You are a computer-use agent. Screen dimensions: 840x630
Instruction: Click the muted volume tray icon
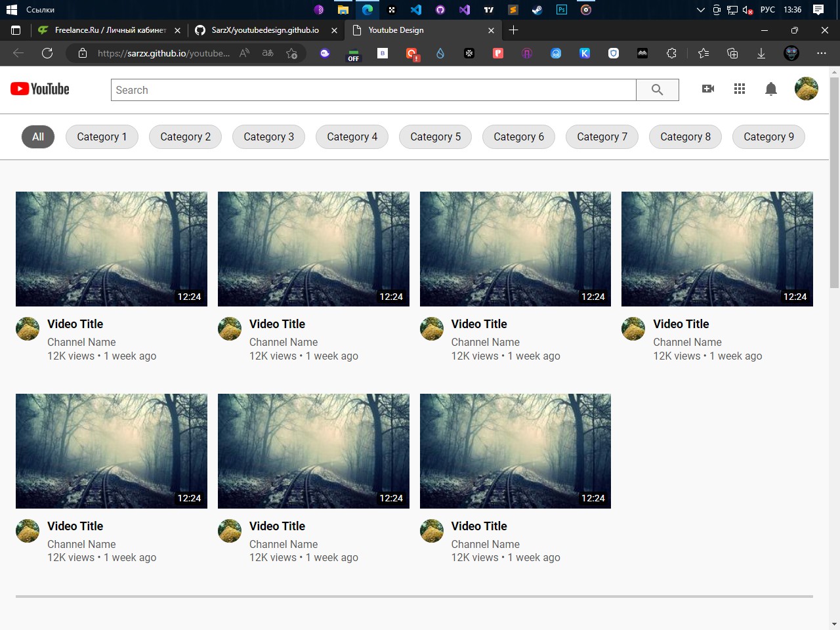(x=747, y=10)
